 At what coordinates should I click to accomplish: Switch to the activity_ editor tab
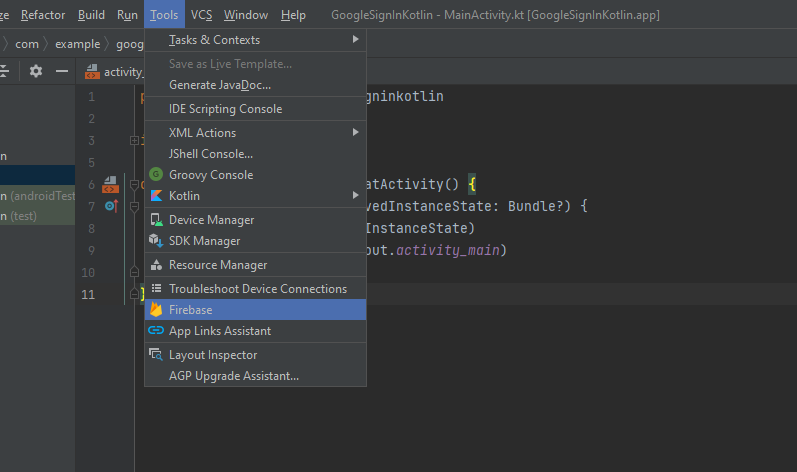coord(115,72)
